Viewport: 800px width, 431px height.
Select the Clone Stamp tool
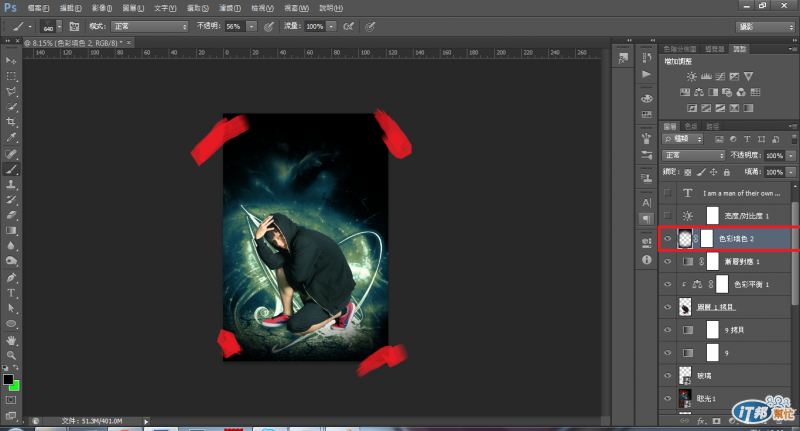click(11, 184)
